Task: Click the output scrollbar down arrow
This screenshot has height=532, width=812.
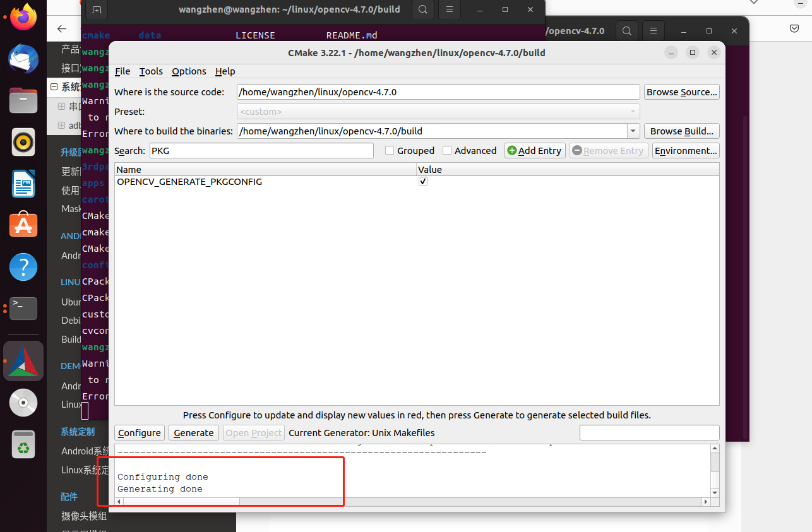Action: click(x=715, y=492)
